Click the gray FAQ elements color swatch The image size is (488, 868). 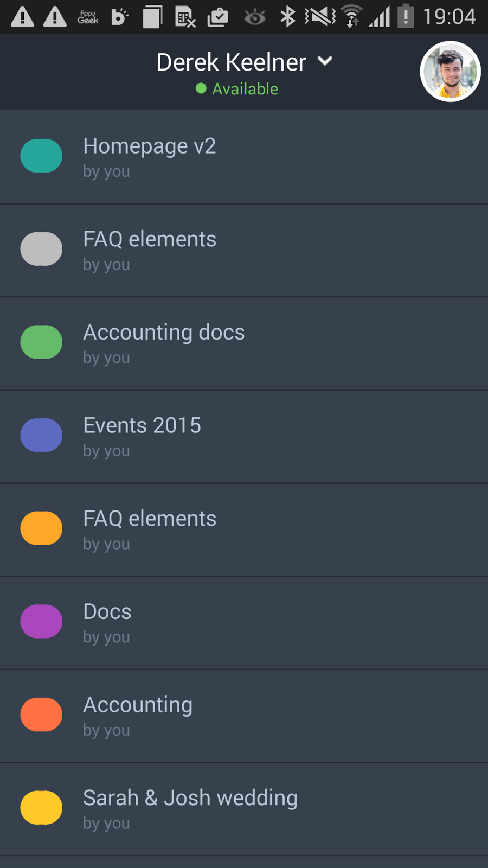tap(41, 249)
